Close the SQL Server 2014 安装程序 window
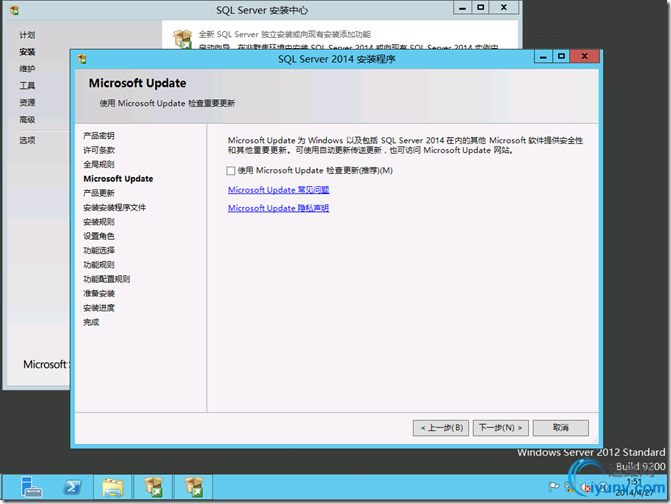671x504 pixels. pos(584,56)
